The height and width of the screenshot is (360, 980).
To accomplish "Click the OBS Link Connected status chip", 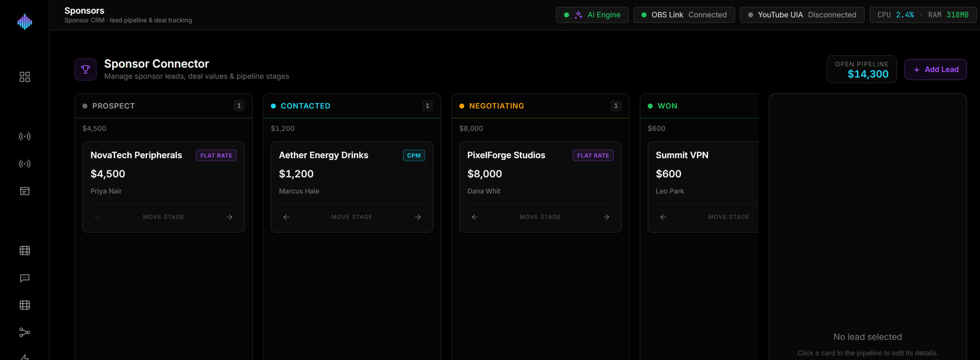I will tap(684, 15).
